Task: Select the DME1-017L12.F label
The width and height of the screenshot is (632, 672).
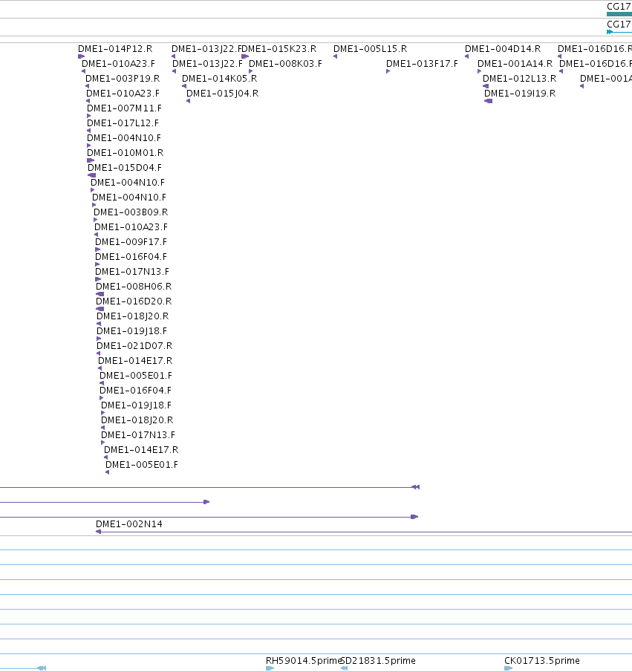Action: pos(123,123)
